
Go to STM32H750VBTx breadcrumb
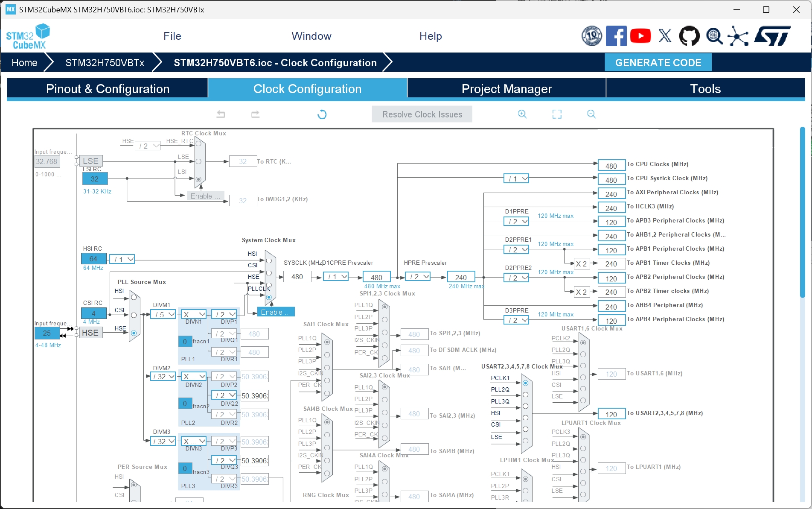tap(105, 63)
